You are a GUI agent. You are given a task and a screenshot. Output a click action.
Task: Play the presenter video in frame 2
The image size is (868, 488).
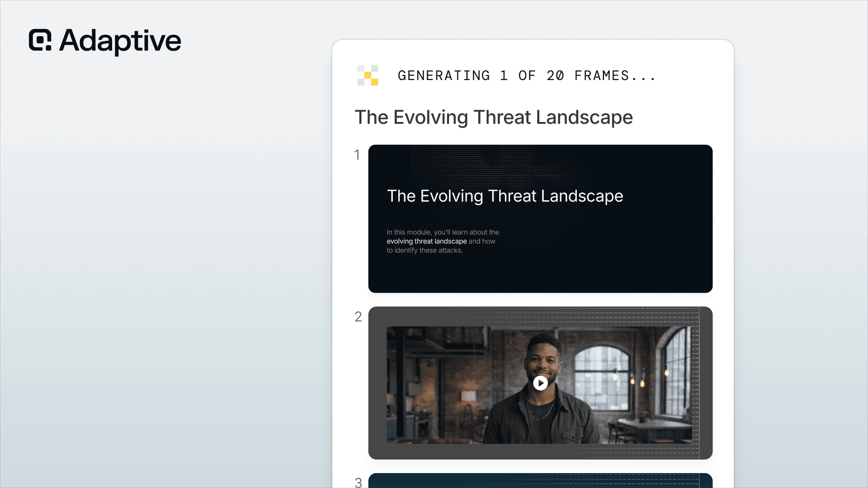click(540, 383)
